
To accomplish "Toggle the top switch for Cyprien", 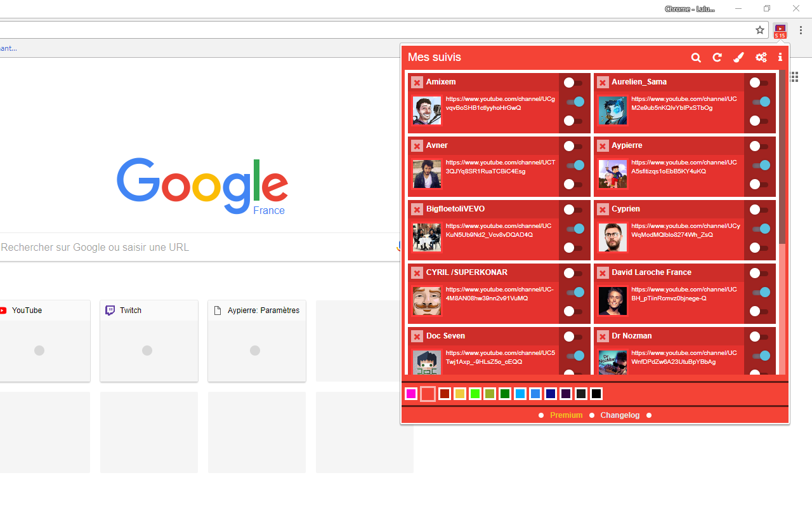I will (759, 210).
